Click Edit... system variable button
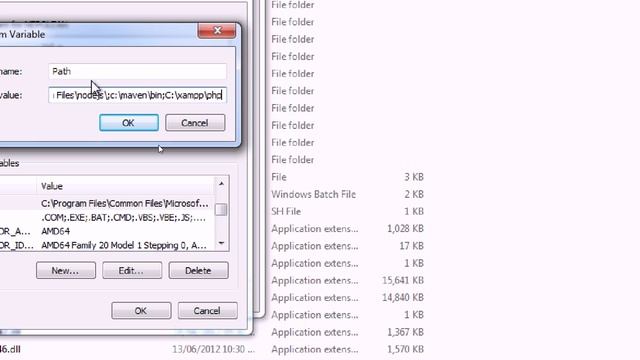Viewport: 640px width, 360px height. click(132, 271)
